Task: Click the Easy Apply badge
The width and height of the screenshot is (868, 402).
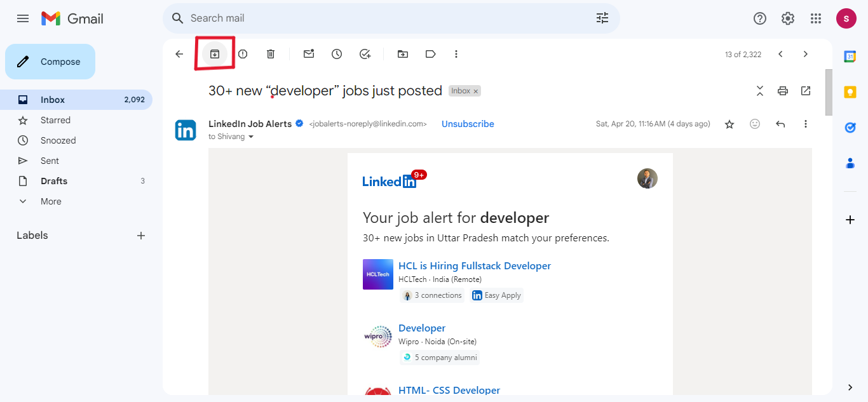Action: [496, 295]
